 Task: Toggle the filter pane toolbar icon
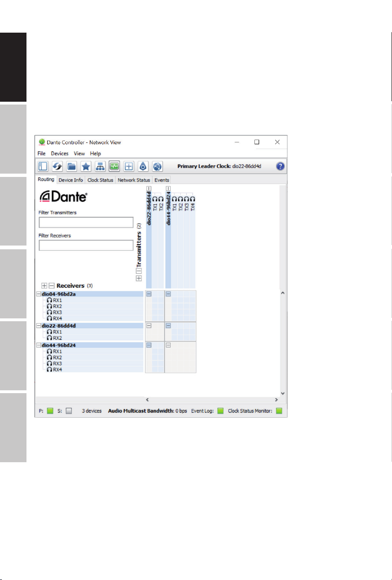(x=44, y=166)
